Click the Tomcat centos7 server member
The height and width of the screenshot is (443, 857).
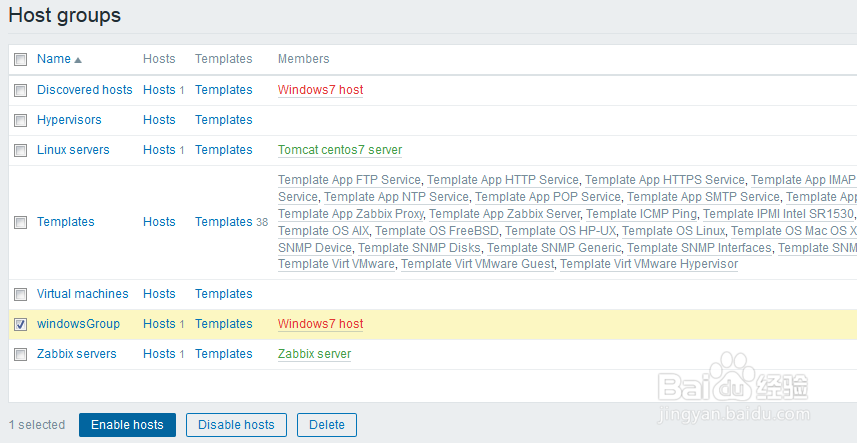(x=339, y=150)
